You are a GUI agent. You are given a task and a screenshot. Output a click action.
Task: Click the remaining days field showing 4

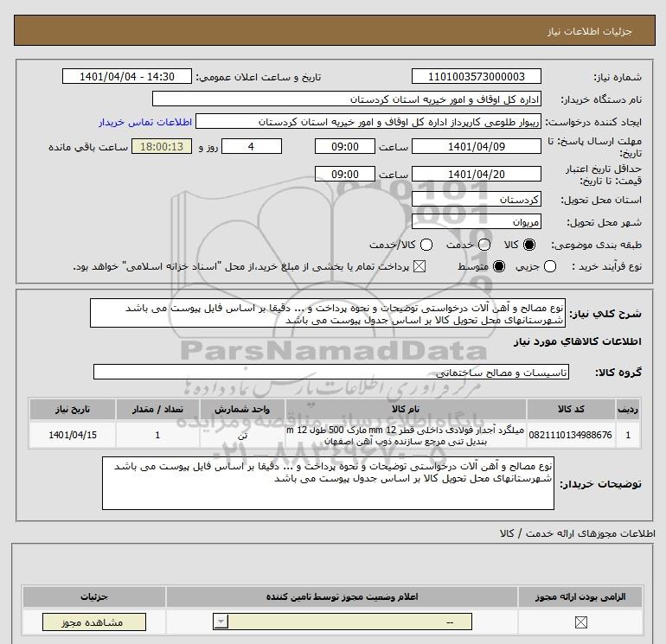(252, 146)
